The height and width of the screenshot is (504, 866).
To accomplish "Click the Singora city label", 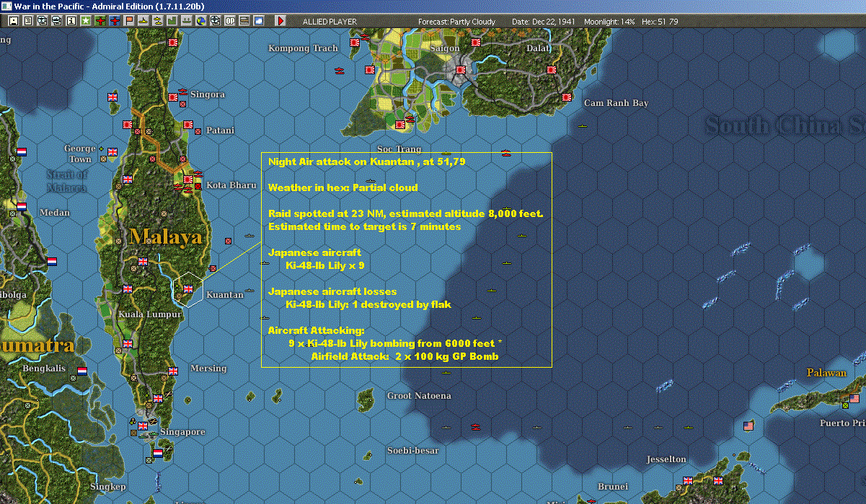I will [208, 94].
